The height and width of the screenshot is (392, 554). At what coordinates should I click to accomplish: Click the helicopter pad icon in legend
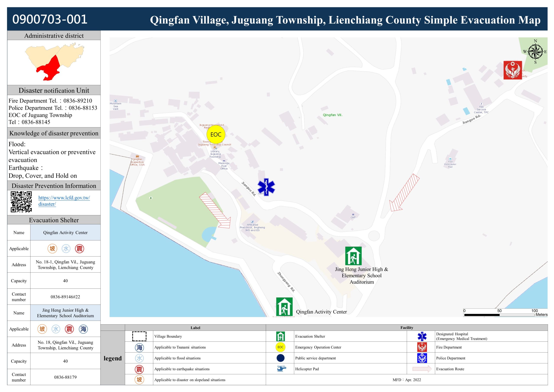click(281, 369)
